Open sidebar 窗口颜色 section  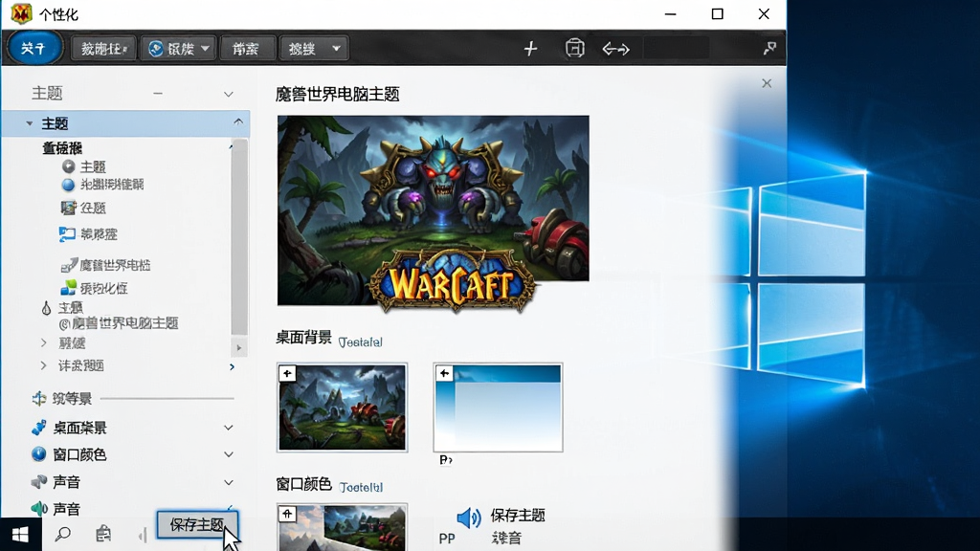[x=79, y=454]
